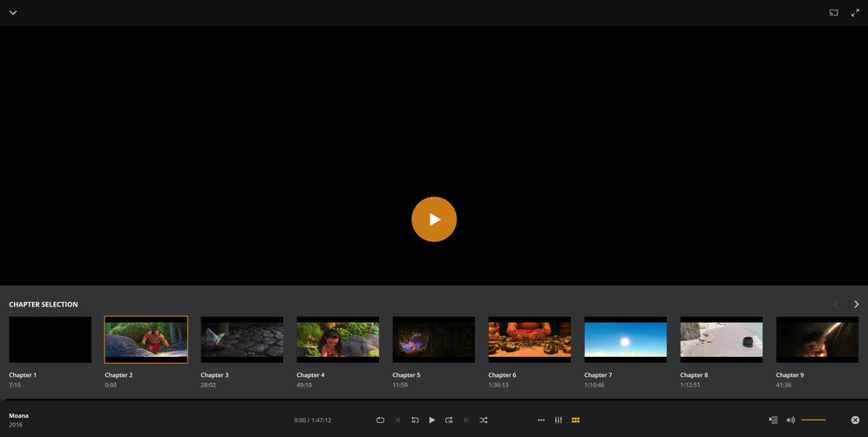Click the seek progress bar above controls
The width and height of the screenshot is (868, 437).
click(434, 400)
